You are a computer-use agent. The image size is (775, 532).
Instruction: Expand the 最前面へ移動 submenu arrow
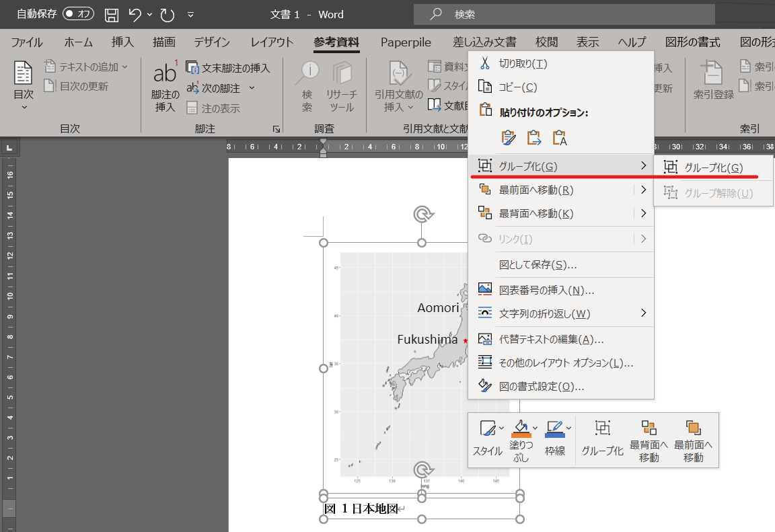pyautogui.click(x=643, y=190)
